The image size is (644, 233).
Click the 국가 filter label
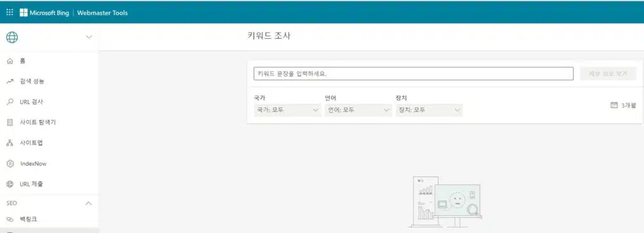pyautogui.click(x=260, y=98)
